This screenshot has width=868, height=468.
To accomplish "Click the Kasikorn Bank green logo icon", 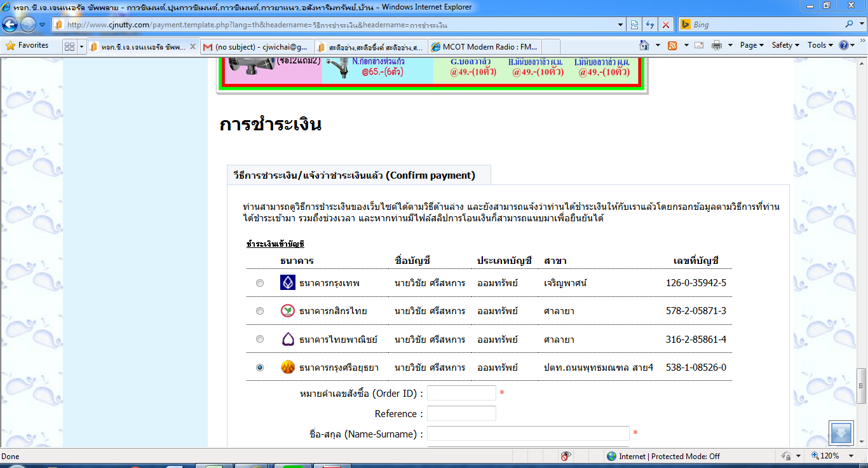I will coord(288,311).
